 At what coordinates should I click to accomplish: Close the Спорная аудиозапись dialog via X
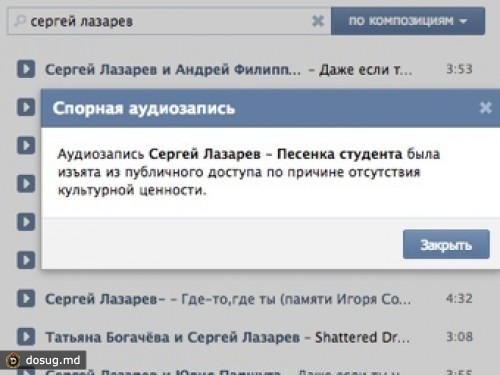click(x=485, y=108)
